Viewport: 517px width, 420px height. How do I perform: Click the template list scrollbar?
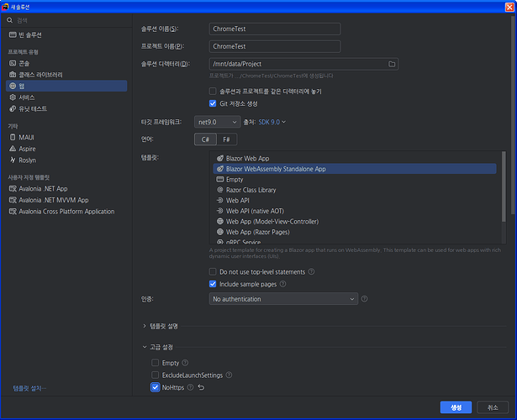(504, 186)
